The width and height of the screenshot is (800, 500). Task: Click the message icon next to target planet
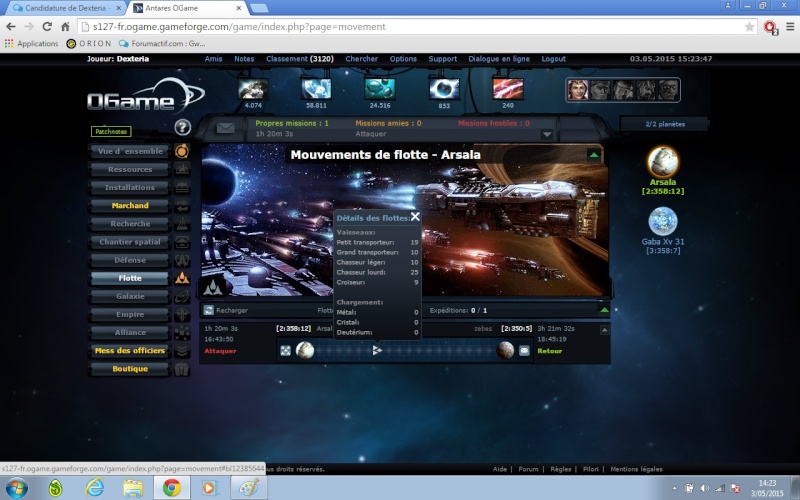(x=524, y=351)
